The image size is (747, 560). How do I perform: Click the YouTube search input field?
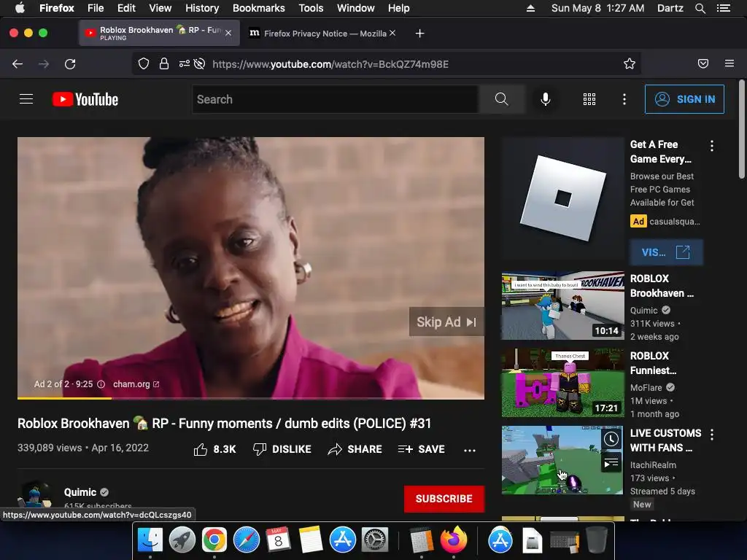tap(336, 99)
